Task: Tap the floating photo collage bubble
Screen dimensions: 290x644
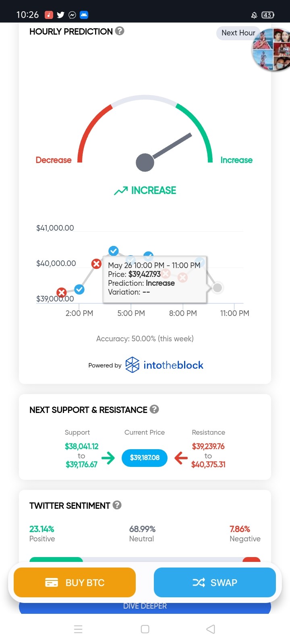Action: [x=271, y=50]
